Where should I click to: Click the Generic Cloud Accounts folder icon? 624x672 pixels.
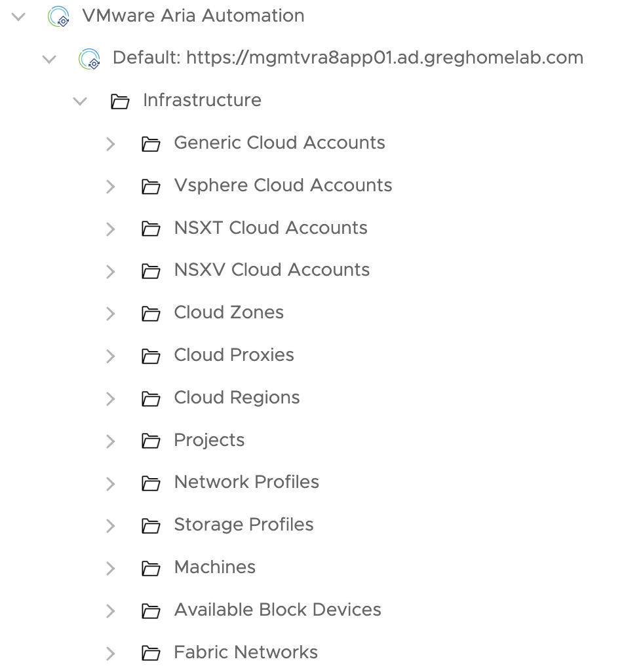(x=151, y=144)
